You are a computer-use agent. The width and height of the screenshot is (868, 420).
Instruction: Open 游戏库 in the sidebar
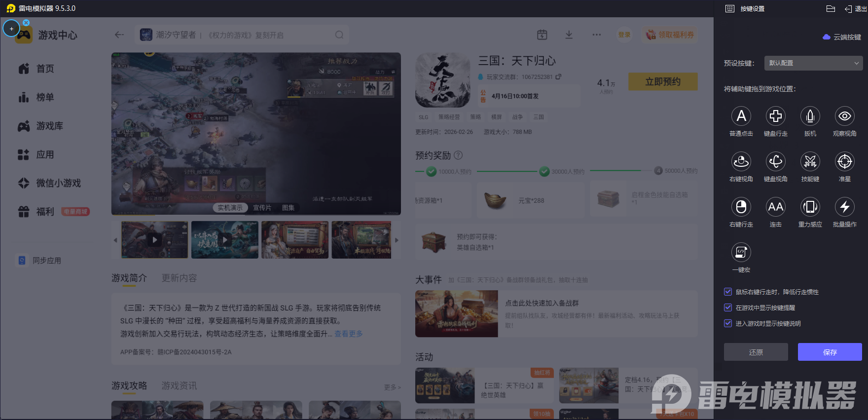40,126
